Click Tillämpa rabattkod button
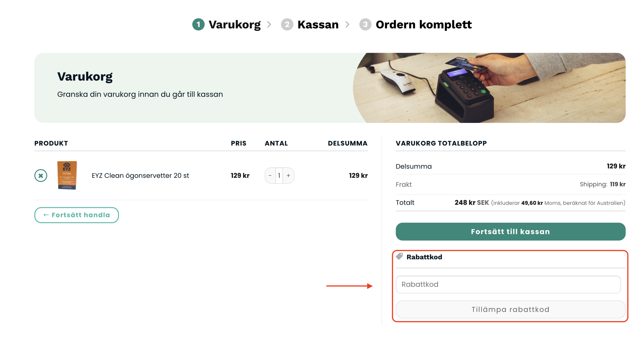Image resolution: width=644 pixels, height=352 pixels. click(510, 309)
